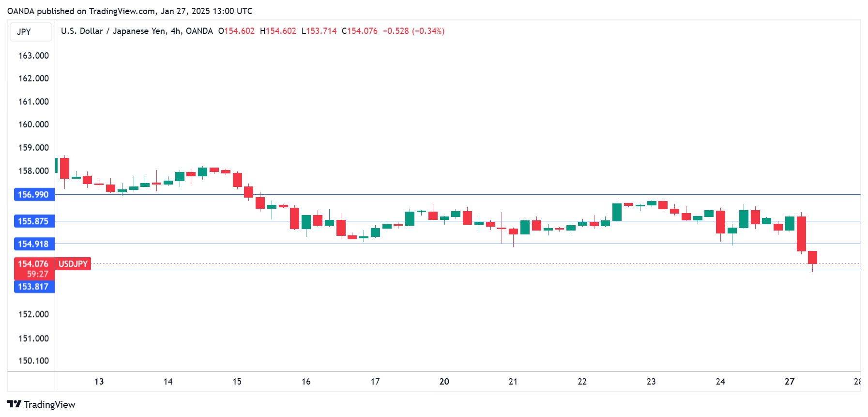Screen dimensions: 868x417
Task: Click the red USDJPY symbol tag
Action: 73,263
